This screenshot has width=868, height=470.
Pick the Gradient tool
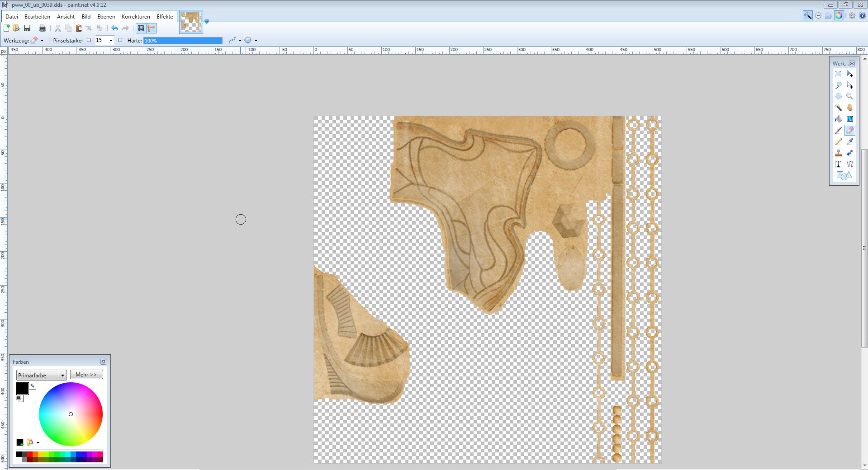point(849,119)
